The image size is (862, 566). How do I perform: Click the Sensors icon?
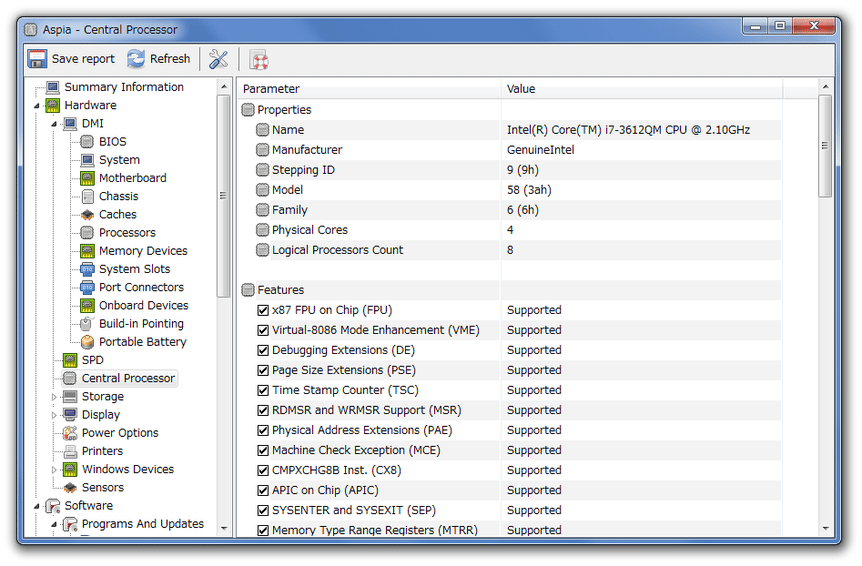[70, 487]
